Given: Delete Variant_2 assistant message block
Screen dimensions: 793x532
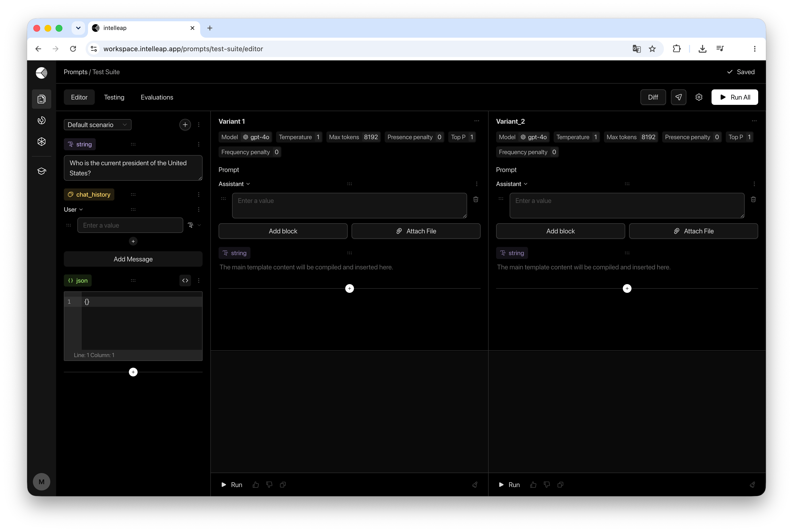Looking at the screenshot, I should pyautogui.click(x=753, y=200).
